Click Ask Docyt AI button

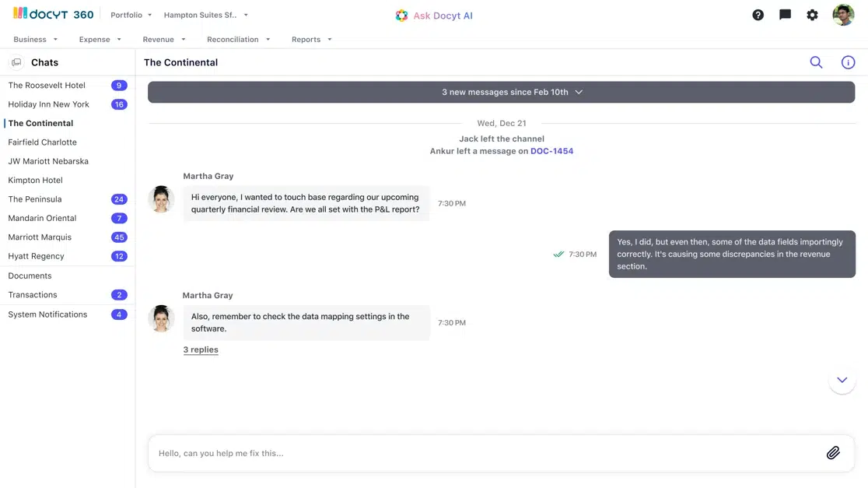coord(433,16)
